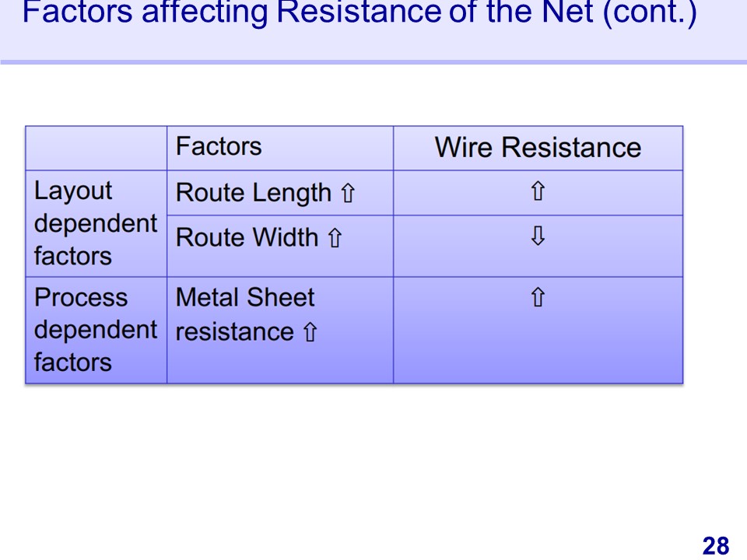Viewport: 747px width, 560px height.
Task: Click the word "resistance" under Metal Sheet
Action: click(234, 332)
